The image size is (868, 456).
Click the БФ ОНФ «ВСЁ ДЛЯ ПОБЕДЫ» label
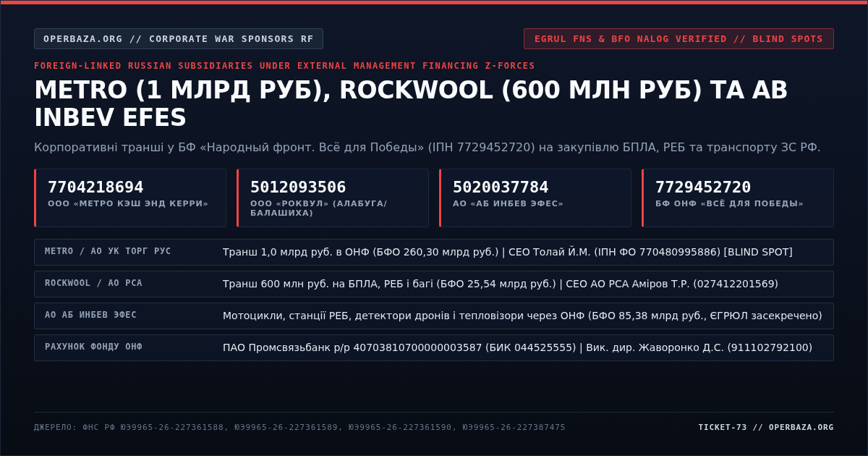[x=729, y=203]
